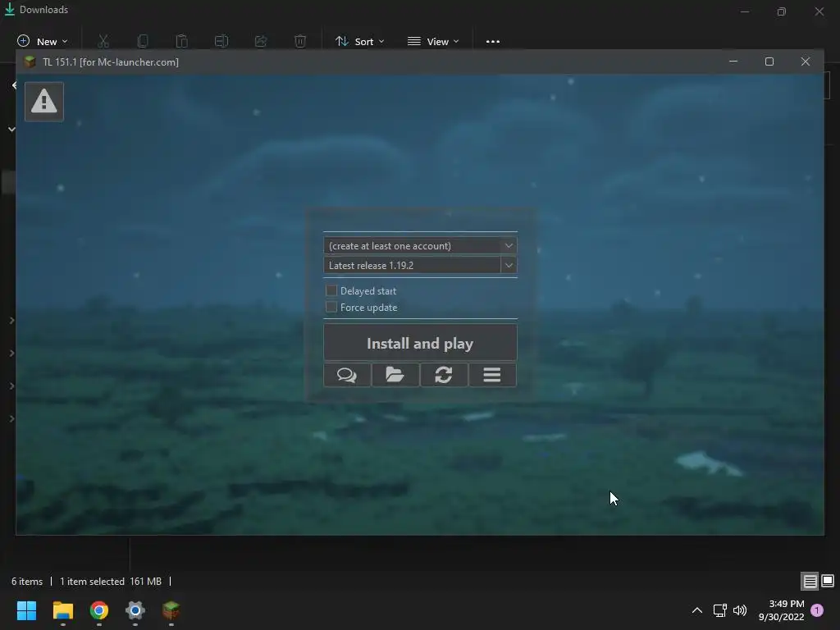Maximize the TL 151.1 launcher window

tap(769, 62)
